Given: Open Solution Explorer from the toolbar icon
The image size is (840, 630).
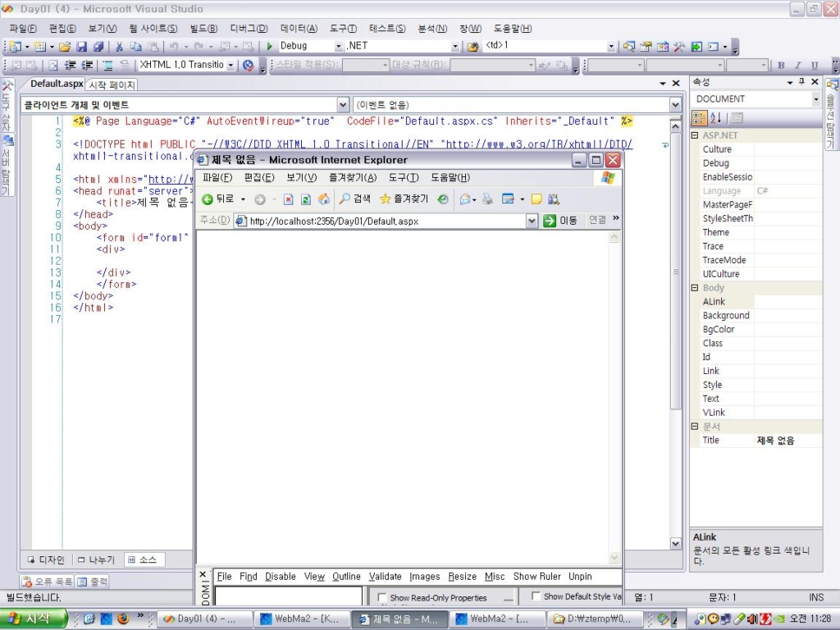Looking at the screenshot, I should (x=629, y=47).
